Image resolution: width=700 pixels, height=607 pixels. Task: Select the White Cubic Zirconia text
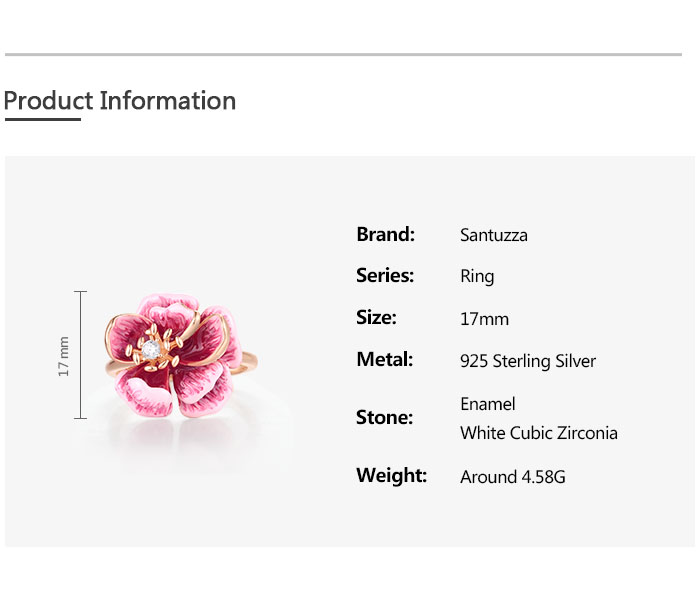click(x=538, y=433)
